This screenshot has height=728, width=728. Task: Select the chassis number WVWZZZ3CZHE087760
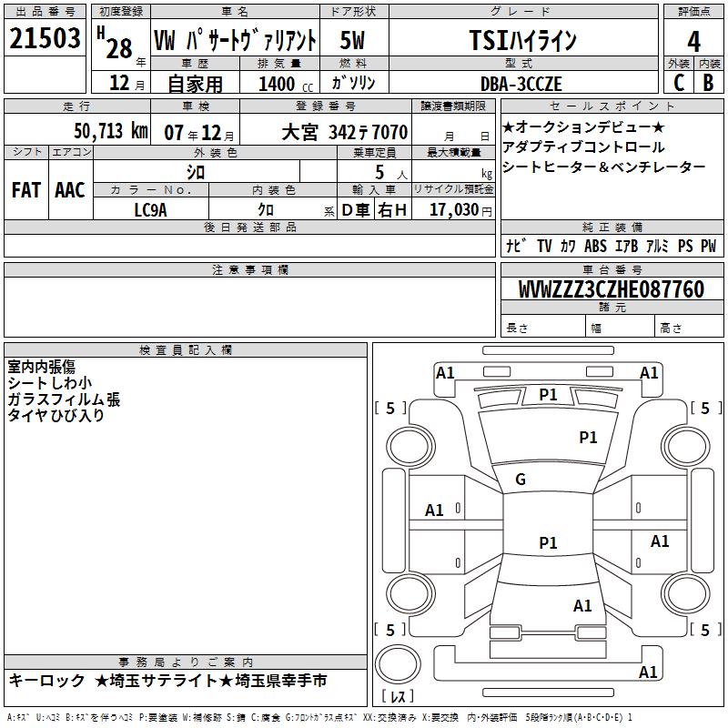tap(612, 288)
